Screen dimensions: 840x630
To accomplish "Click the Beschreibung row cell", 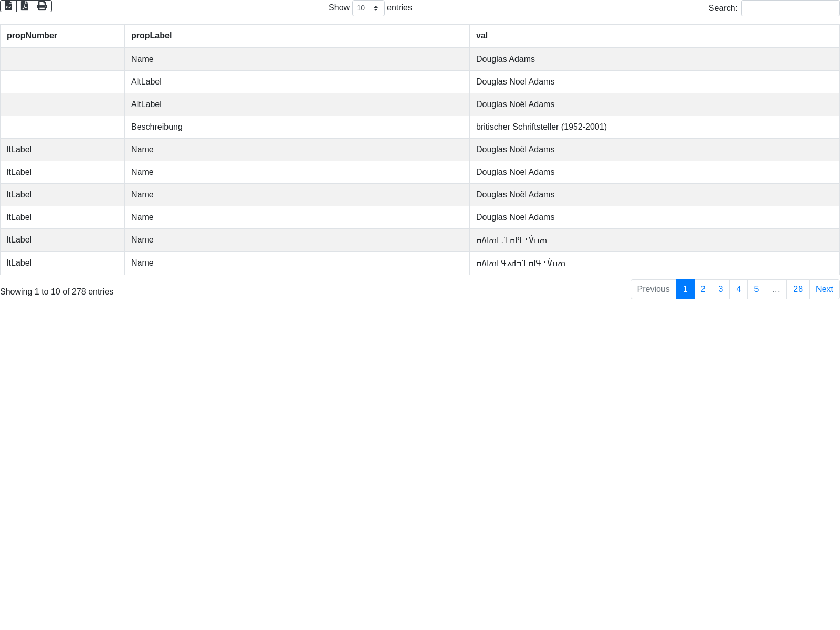I will 157,127.
